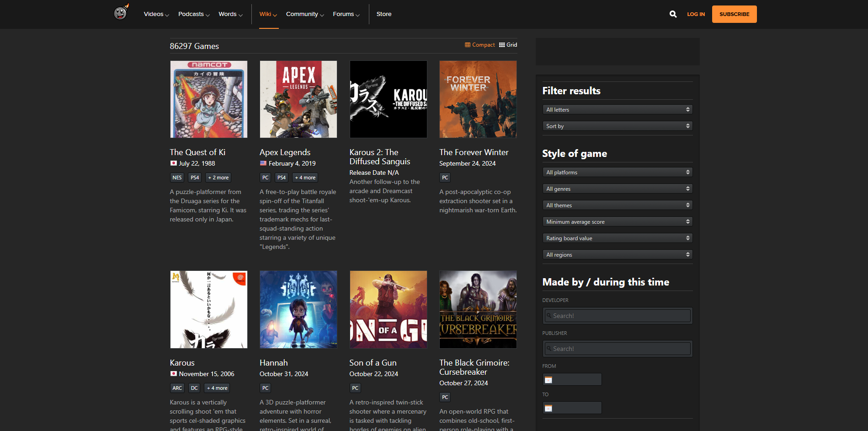868x431 pixels.
Task: Show + 4 more platforms for Karous
Action: [217, 388]
